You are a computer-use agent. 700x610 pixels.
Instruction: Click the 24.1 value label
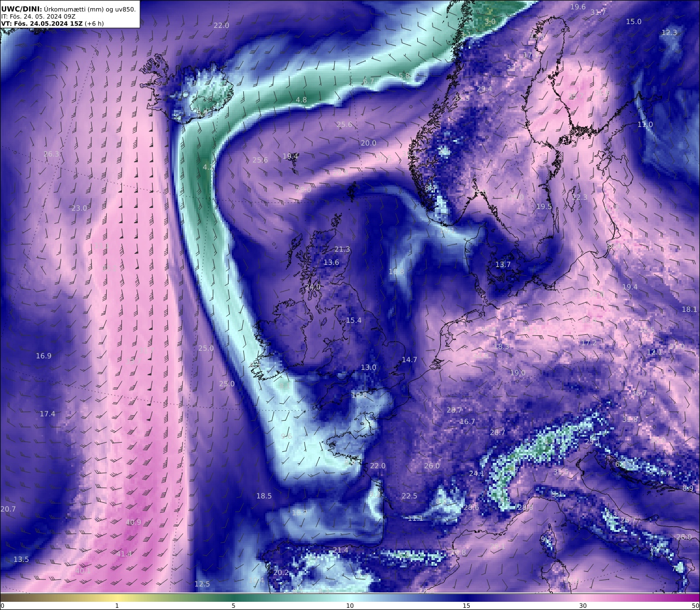[x=477, y=473]
